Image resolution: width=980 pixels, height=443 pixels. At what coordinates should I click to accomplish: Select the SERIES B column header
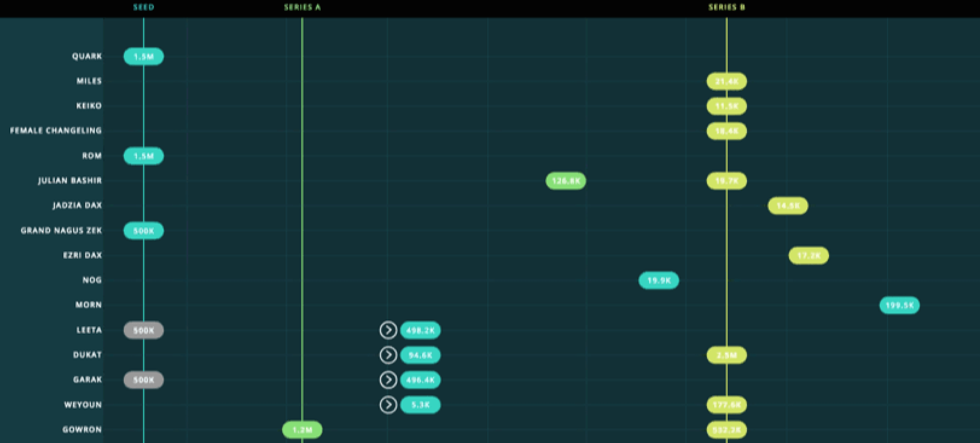pos(726,7)
